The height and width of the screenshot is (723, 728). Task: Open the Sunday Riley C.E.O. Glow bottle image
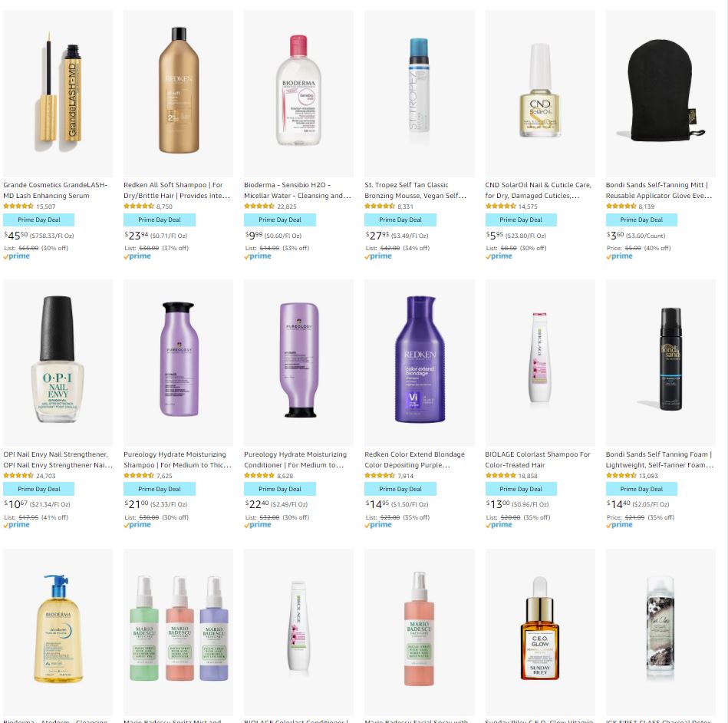coord(540,632)
